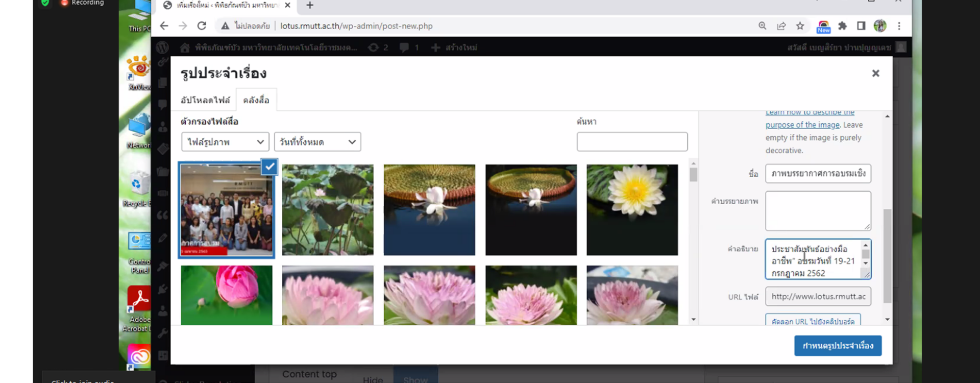
Task: Open the Network desktop icon
Action: click(x=139, y=132)
